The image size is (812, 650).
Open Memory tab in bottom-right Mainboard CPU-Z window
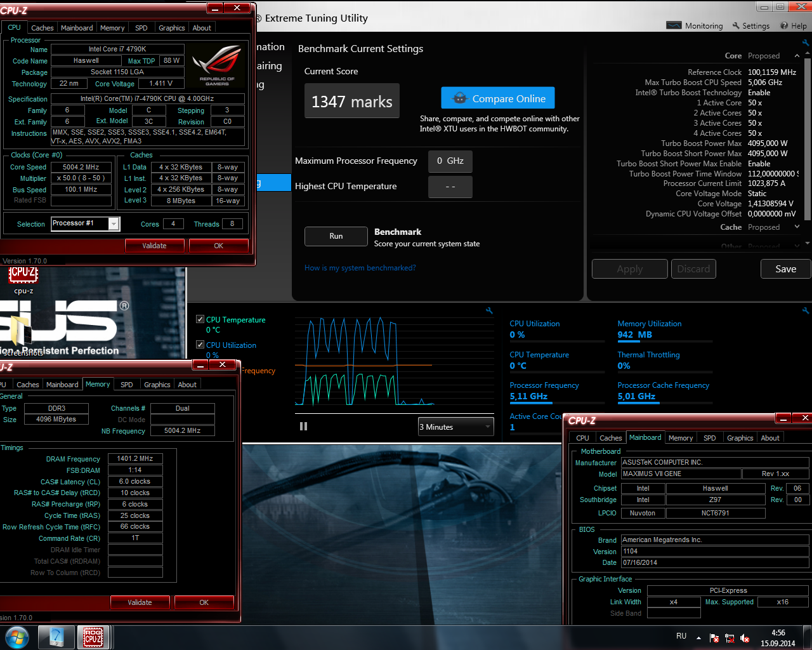pos(681,438)
